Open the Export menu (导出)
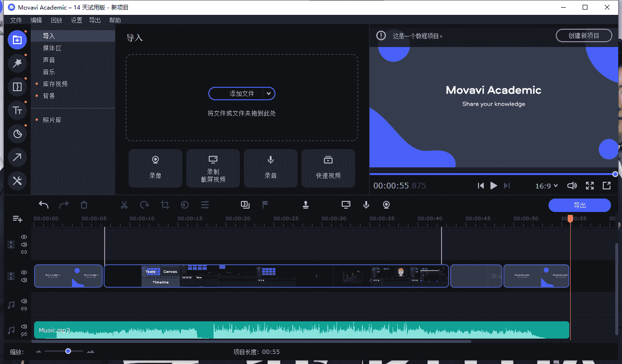The image size is (622, 364). pos(95,20)
